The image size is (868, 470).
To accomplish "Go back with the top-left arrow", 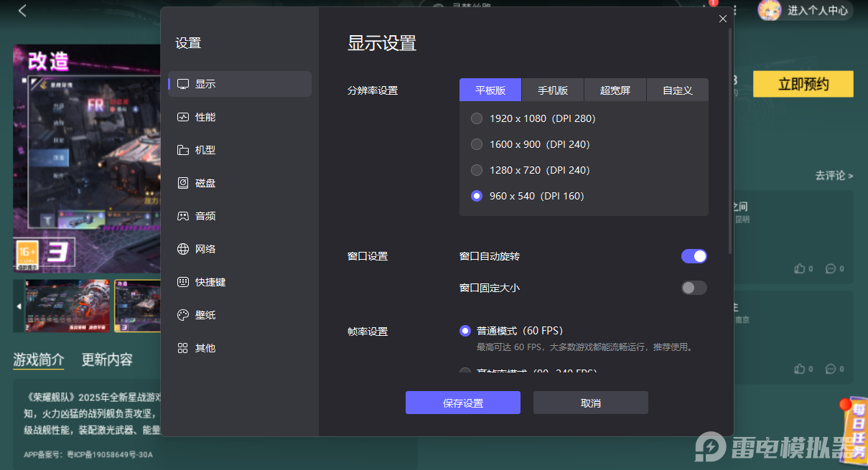I will coord(22,11).
